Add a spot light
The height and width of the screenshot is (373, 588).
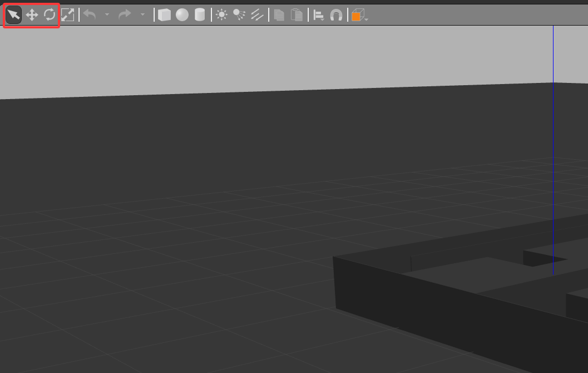[239, 15]
